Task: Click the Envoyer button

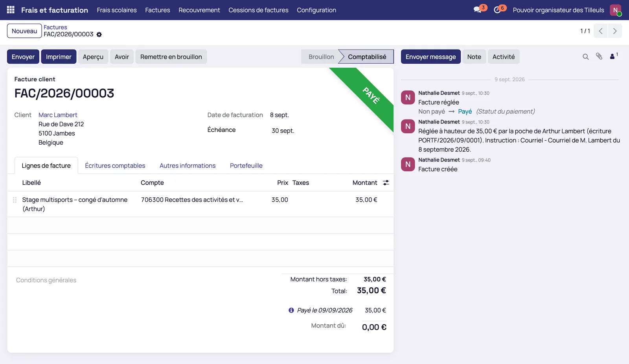Action: pos(23,57)
